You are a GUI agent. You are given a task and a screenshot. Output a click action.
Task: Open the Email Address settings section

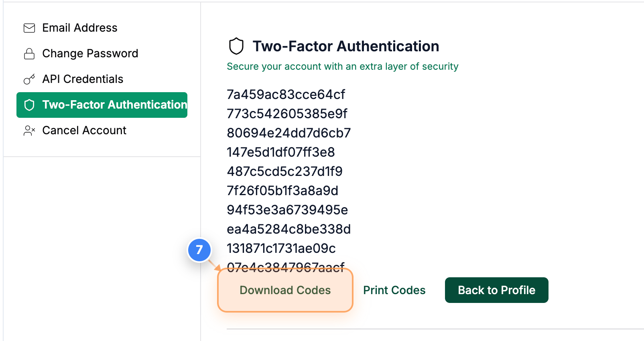[x=79, y=28]
